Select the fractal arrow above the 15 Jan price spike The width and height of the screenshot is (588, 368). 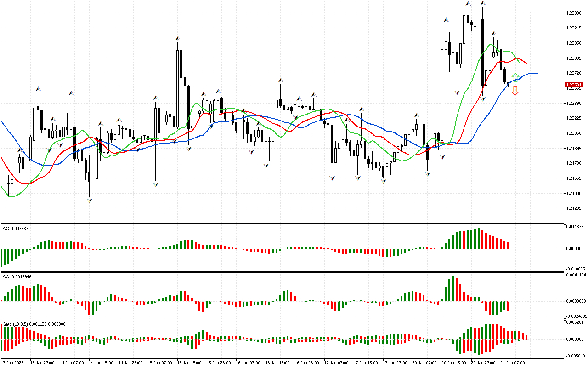(x=177, y=39)
